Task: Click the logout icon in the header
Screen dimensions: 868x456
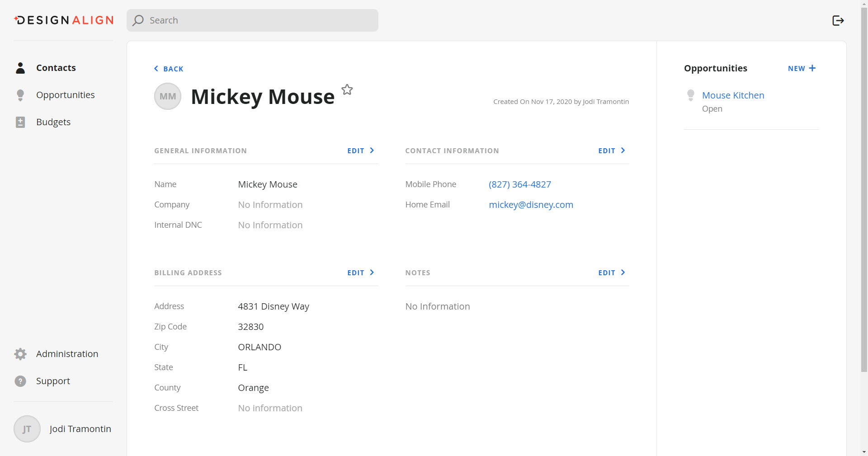Action: (838, 20)
